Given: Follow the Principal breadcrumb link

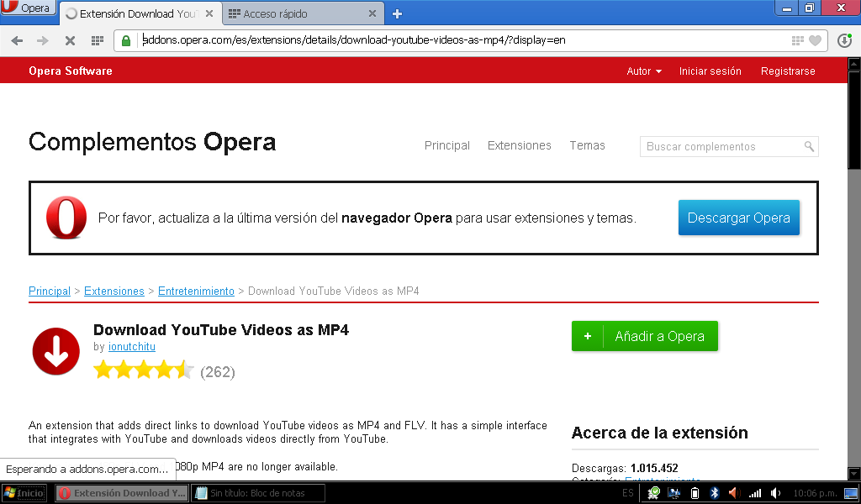Looking at the screenshot, I should (50, 291).
